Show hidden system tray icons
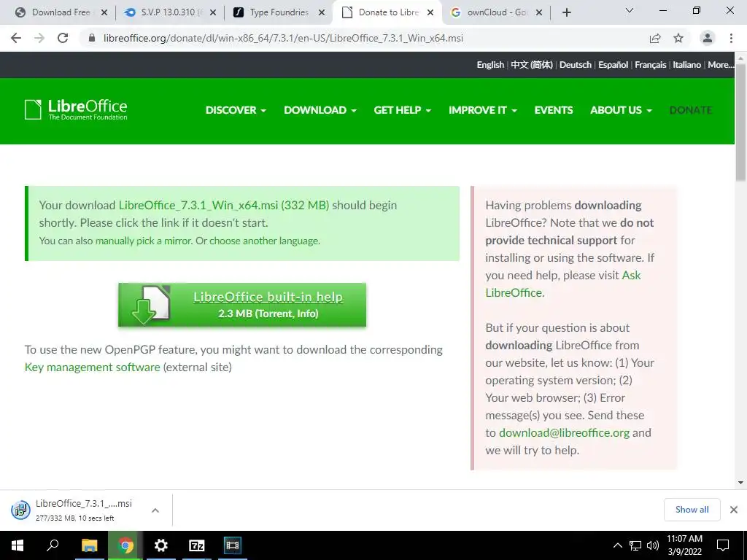 point(617,545)
